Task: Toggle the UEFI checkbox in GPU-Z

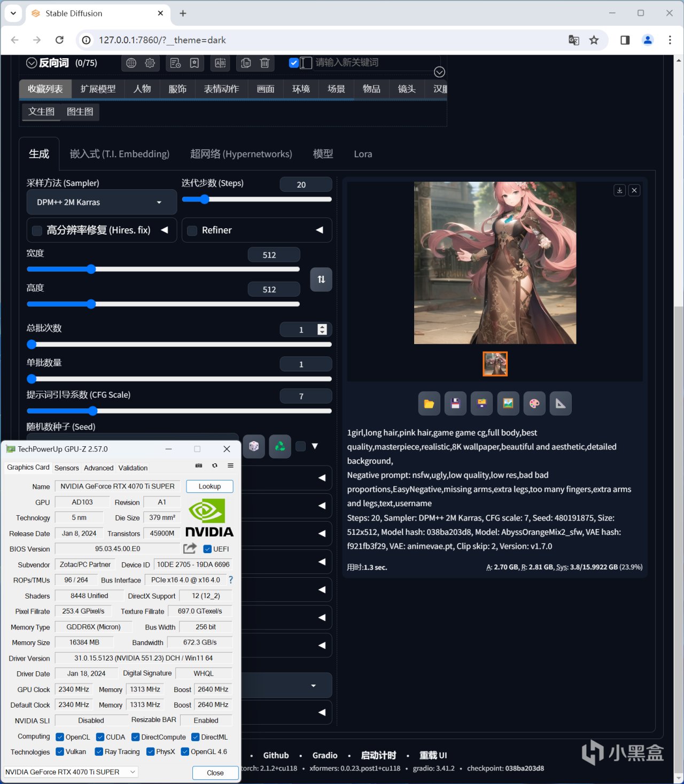Action: [207, 549]
